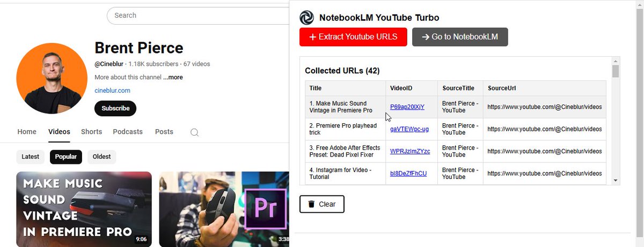Image resolution: width=644 pixels, height=247 pixels.
Task: Click the VideoID column header
Action: 412,88
